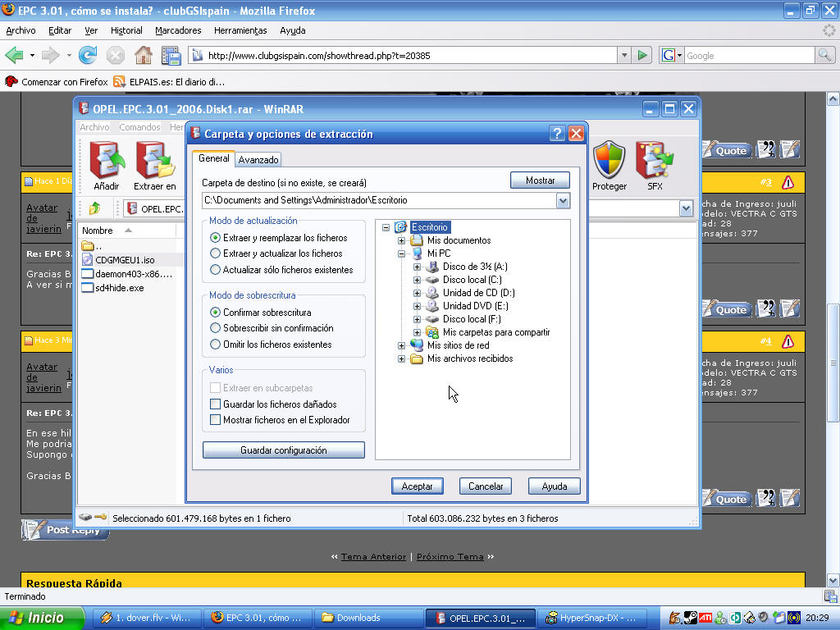Enable Guardar los ficheros dañados checkbox

216,404
